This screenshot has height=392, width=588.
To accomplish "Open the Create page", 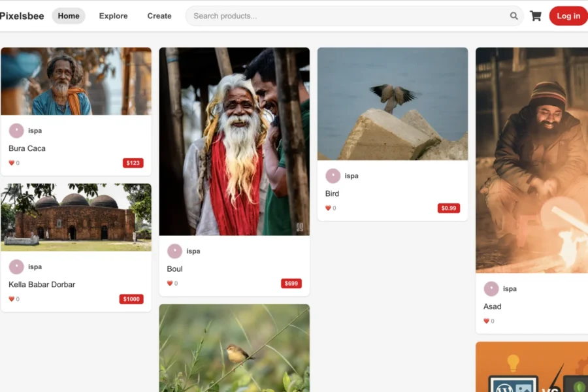I will (x=159, y=16).
